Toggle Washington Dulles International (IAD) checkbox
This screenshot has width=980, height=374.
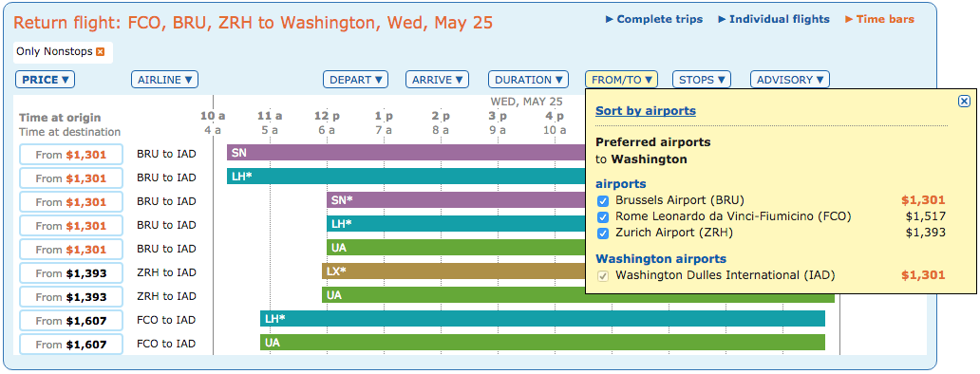coord(603,276)
